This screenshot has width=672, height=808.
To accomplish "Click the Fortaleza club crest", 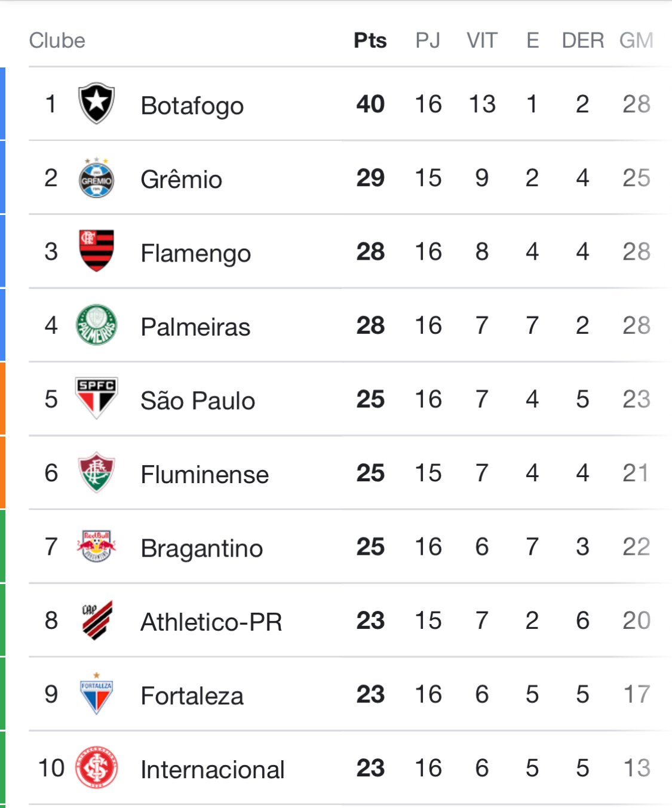I will 96,694.
